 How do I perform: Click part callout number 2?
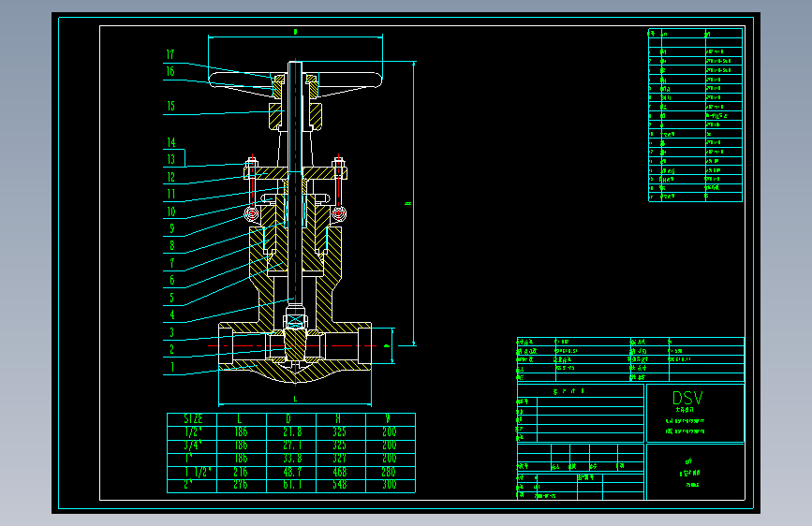[172, 349]
